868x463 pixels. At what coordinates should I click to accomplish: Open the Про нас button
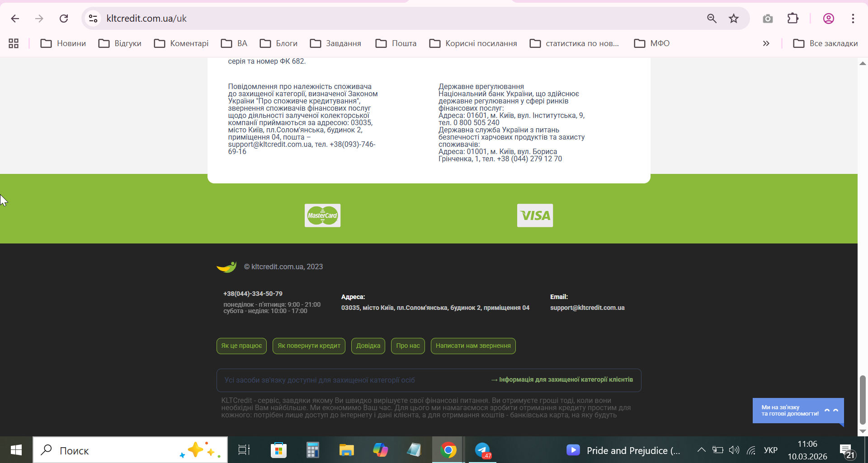tap(408, 346)
